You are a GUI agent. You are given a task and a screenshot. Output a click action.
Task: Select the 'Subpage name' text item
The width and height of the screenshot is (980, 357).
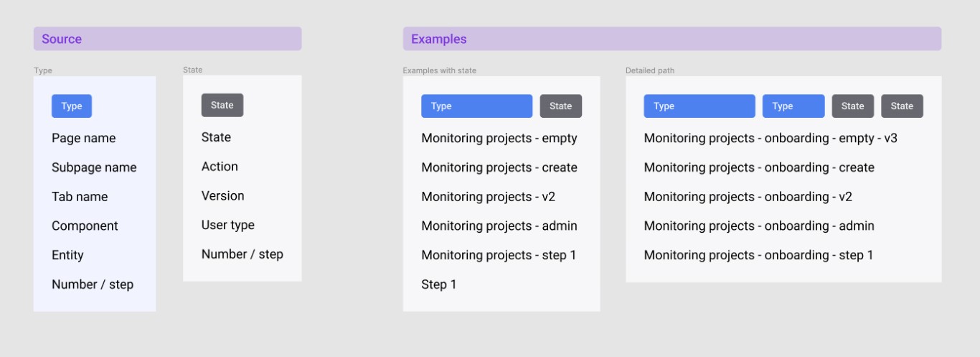tap(94, 167)
